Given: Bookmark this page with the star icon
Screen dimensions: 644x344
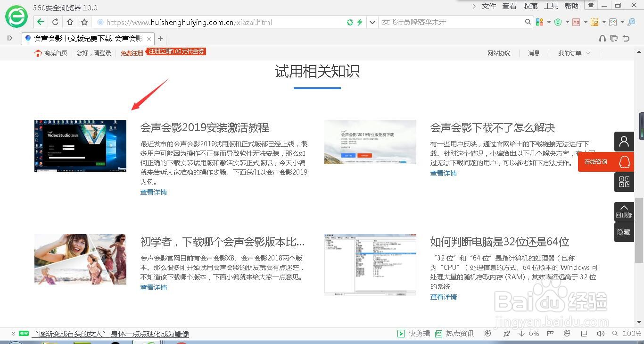Looking at the screenshot, I should tap(84, 22).
